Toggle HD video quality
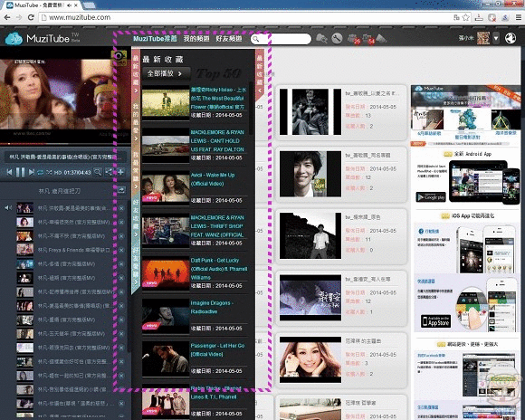This screenshot has width=525, height=420. [x=58, y=172]
